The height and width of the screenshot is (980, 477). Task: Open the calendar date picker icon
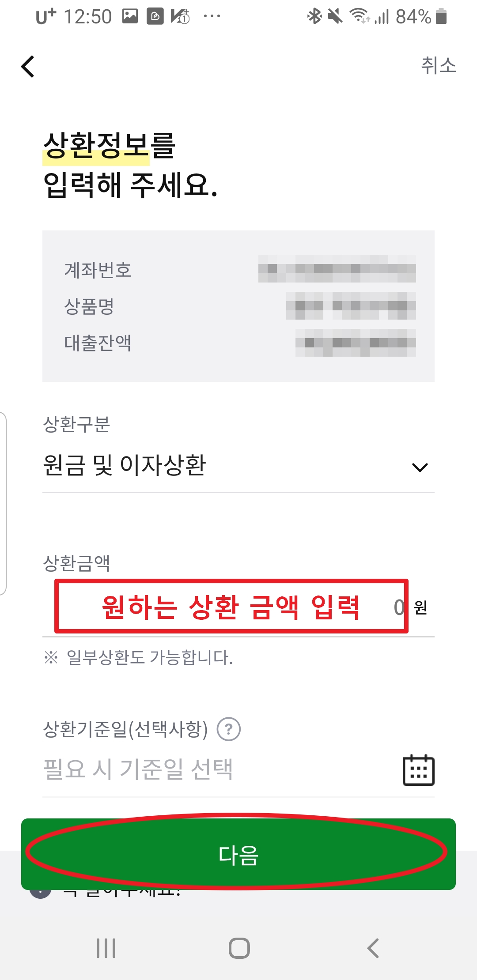pyautogui.click(x=418, y=770)
